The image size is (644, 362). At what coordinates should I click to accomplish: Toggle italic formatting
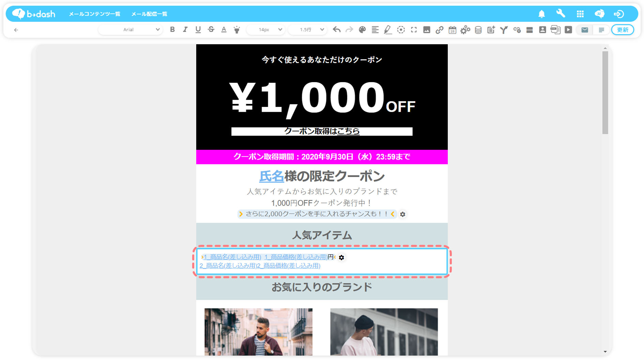pyautogui.click(x=185, y=30)
